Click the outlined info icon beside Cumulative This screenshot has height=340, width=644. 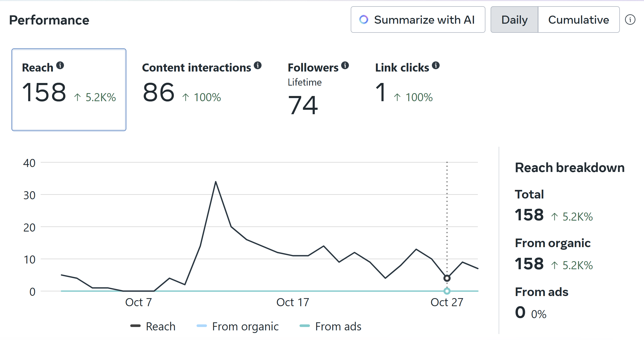click(630, 20)
